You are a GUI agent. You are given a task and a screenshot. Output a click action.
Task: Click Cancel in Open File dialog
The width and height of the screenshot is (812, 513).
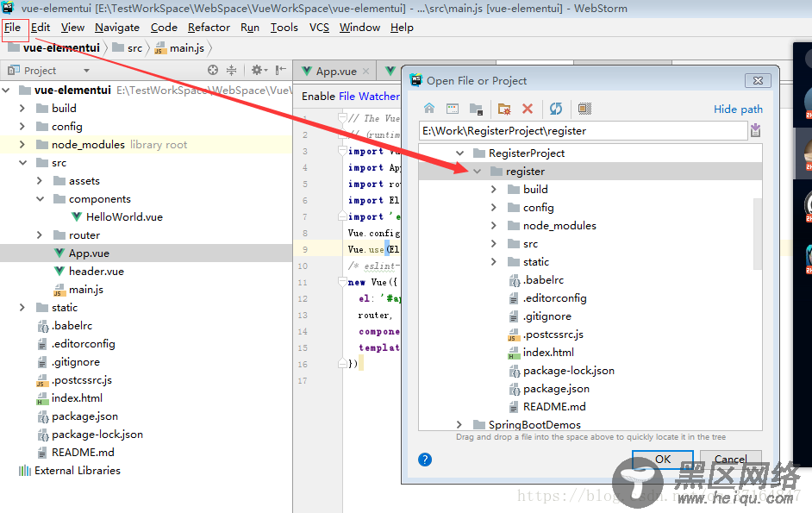[731, 459]
